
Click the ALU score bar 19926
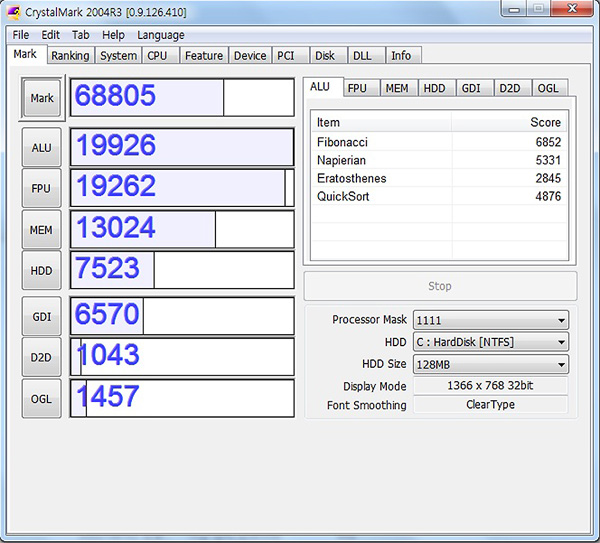pos(182,147)
